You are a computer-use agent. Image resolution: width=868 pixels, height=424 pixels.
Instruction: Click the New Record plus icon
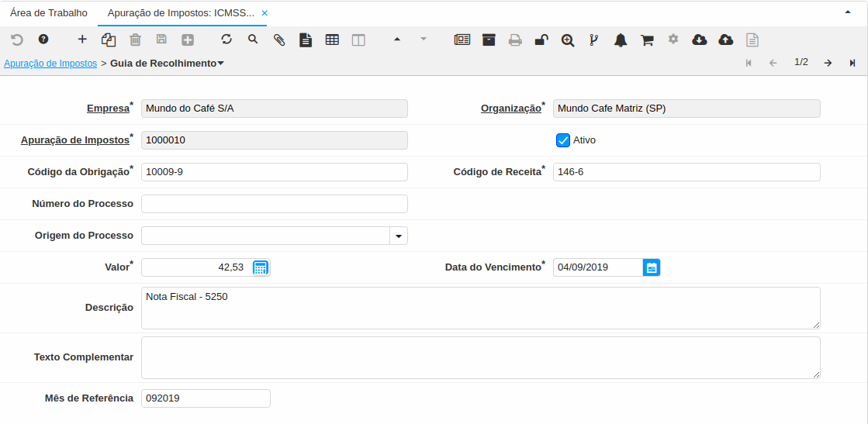pyautogui.click(x=82, y=40)
